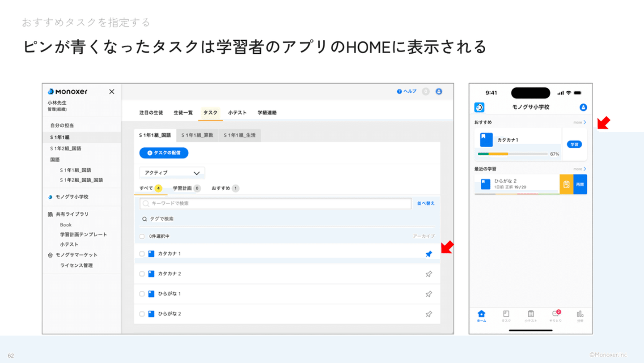Open the user account avatar in web header
This screenshot has width=644, height=363.
tap(439, 91)
